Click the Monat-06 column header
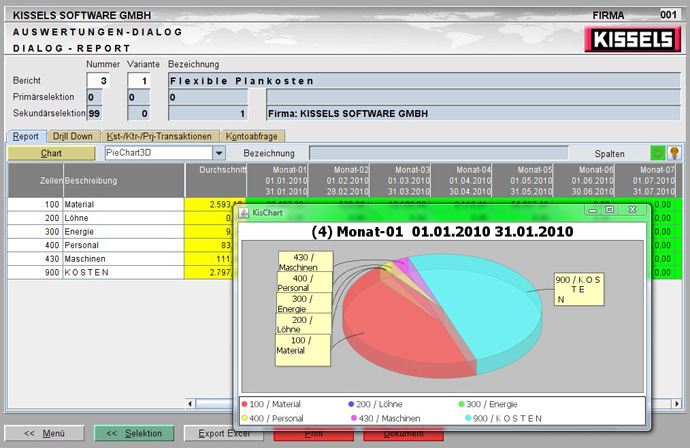Viewport: 690px width, 448px height. pos(584,180)
